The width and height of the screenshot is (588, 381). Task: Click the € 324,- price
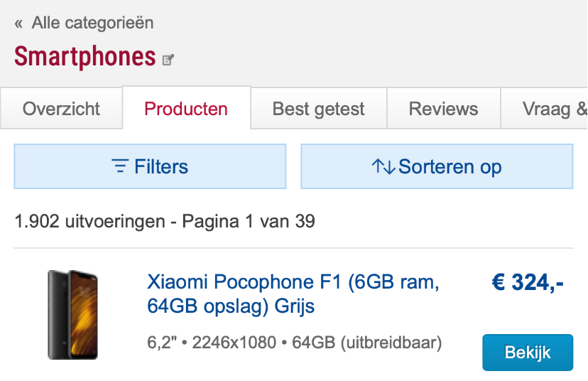(528, 283)
